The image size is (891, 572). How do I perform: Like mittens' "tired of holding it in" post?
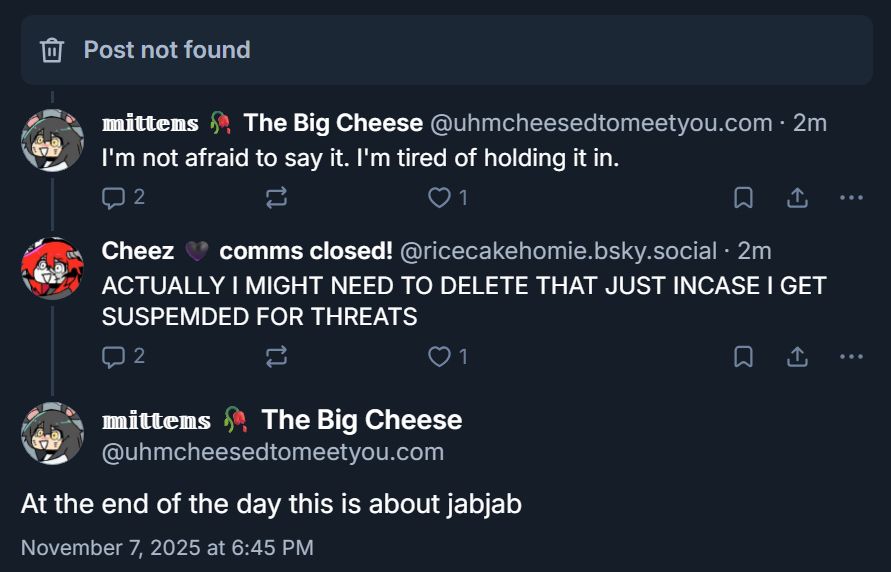(440, 198)
